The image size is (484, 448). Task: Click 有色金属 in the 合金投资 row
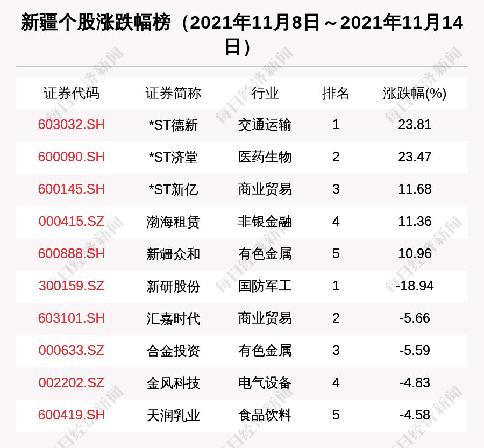pos(265,351)
